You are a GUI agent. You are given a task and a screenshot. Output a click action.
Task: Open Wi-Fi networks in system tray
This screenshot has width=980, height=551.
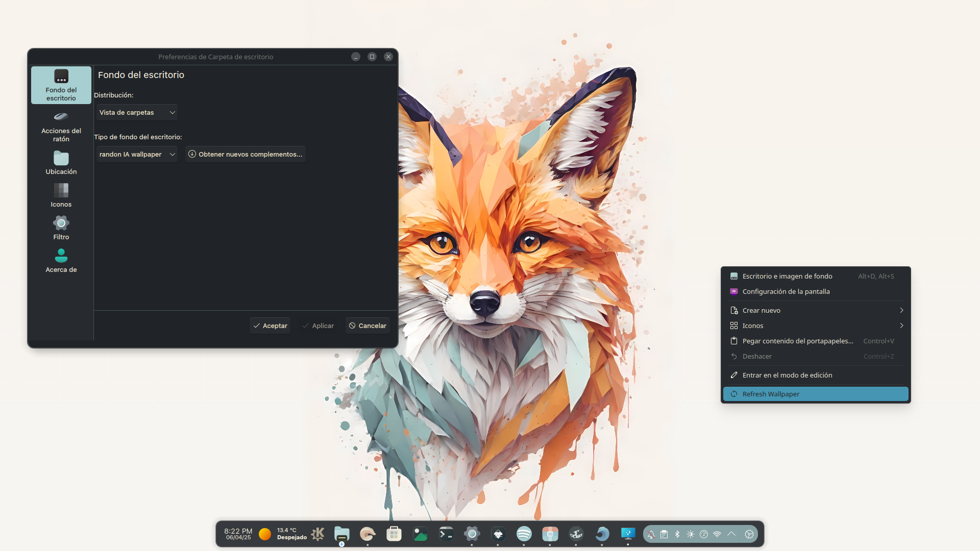click(x=717, y=534)
